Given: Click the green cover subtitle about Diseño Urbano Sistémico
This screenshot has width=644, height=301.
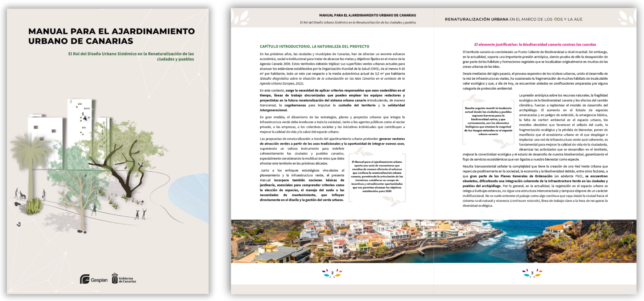Looking at the screenshot, I should (131, 56).
